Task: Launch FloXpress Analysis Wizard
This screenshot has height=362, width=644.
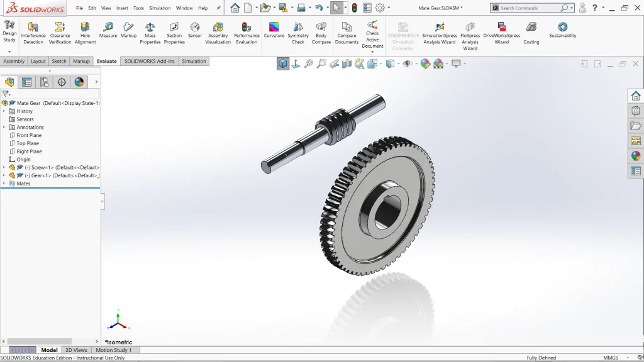Action: (x=470, y=36)
